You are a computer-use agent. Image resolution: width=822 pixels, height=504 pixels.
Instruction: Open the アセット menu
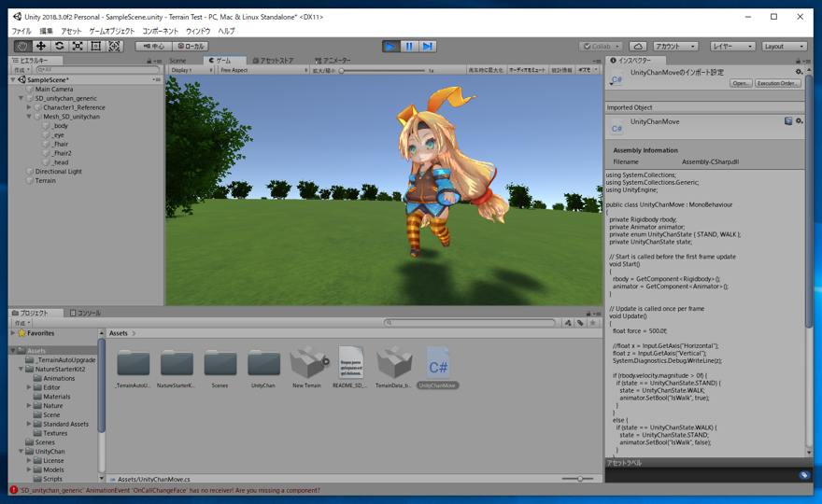(71, 31)
